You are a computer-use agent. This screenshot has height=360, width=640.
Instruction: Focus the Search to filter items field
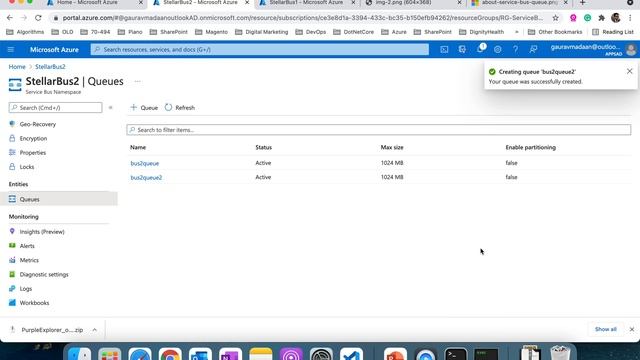click(379, 130)
